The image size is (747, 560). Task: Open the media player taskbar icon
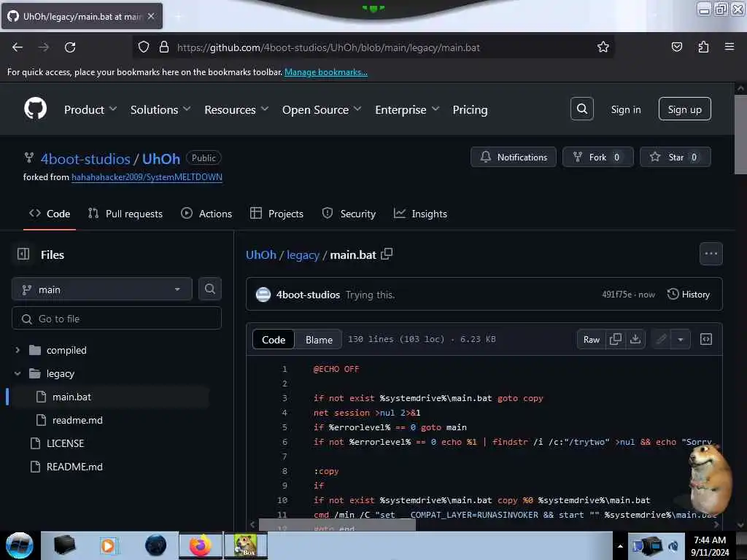coord(108,545)
